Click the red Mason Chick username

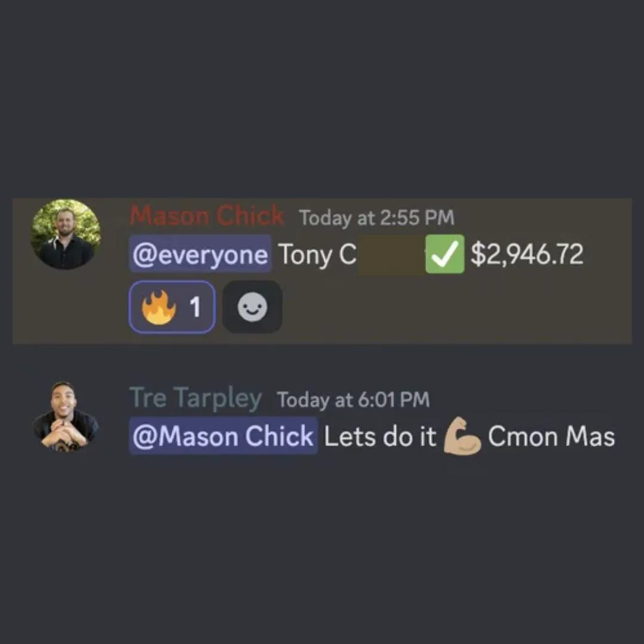(x=206, y=216)
